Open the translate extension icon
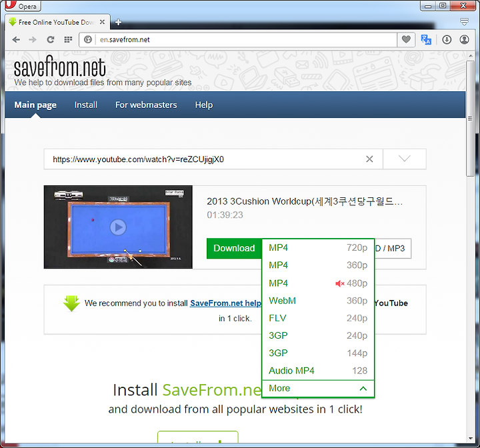Screen dimensions: 480x448 426,39
